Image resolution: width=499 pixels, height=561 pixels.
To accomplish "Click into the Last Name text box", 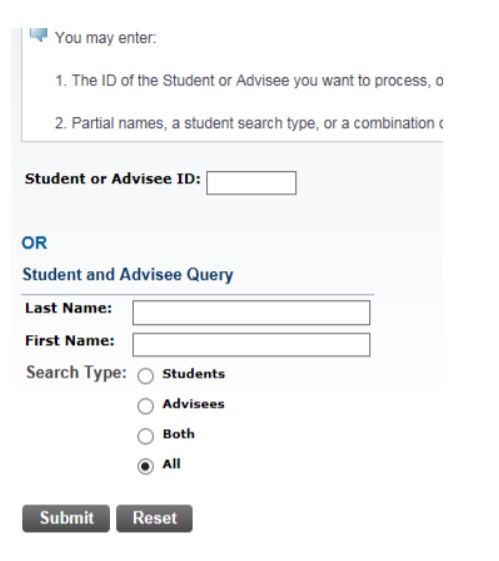I will click(251, 313).
